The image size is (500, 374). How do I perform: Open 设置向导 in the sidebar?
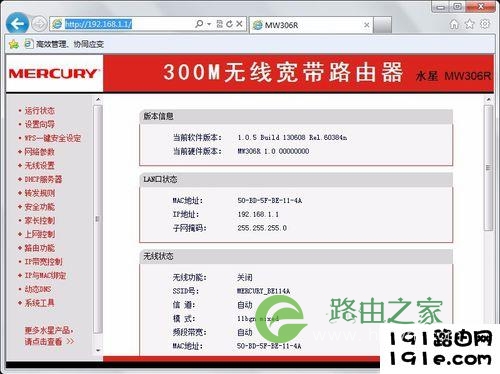pos(39,124)
